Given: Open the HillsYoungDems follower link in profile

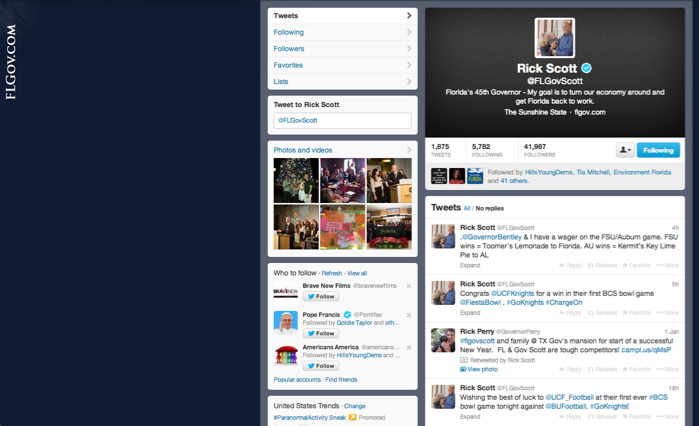Looking at the screenshot, I should 548,172.
